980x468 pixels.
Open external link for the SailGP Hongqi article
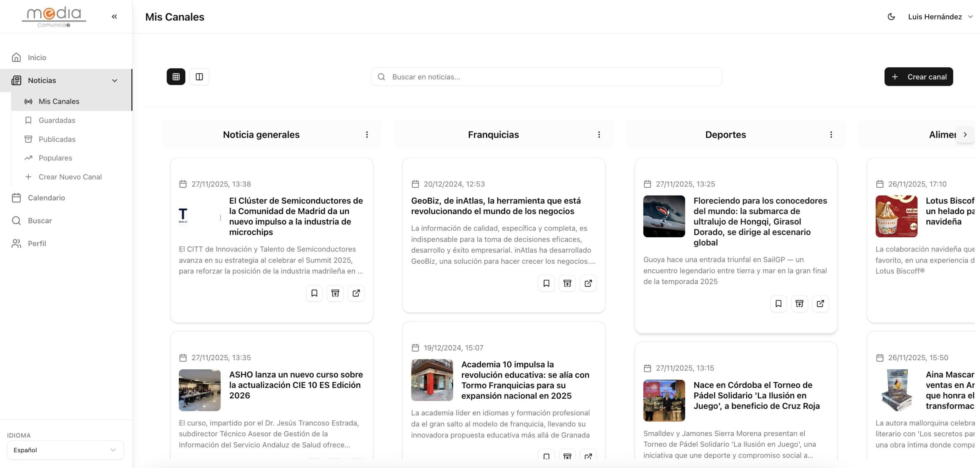click(820, 303)
